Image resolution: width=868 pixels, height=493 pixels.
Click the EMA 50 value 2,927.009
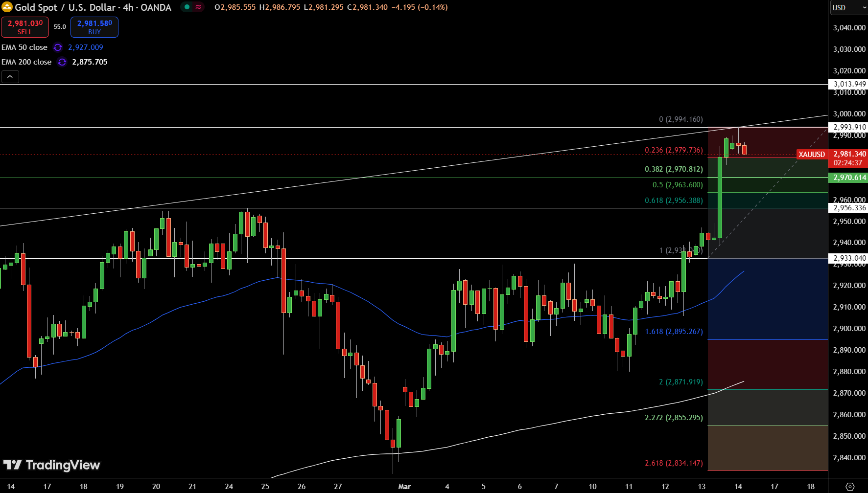click(x=86, y=47)
